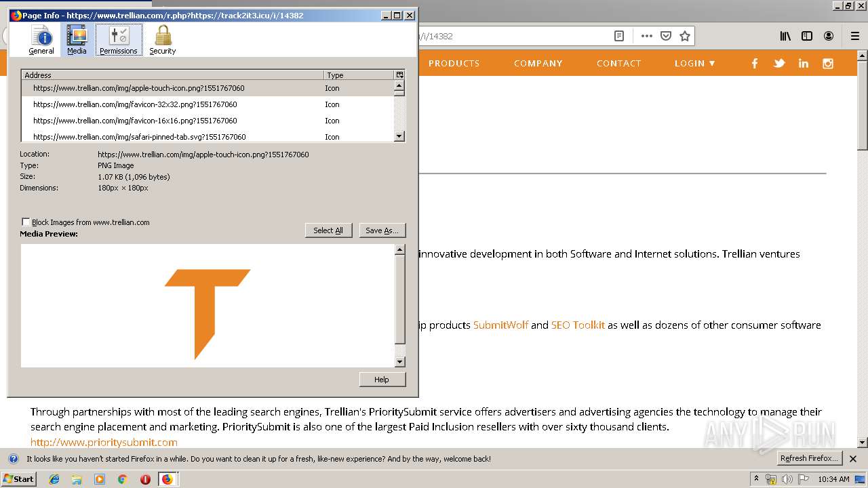Open the Opera taskbar icon
This screenshot has height=488, width=868.
click(145, 479)
